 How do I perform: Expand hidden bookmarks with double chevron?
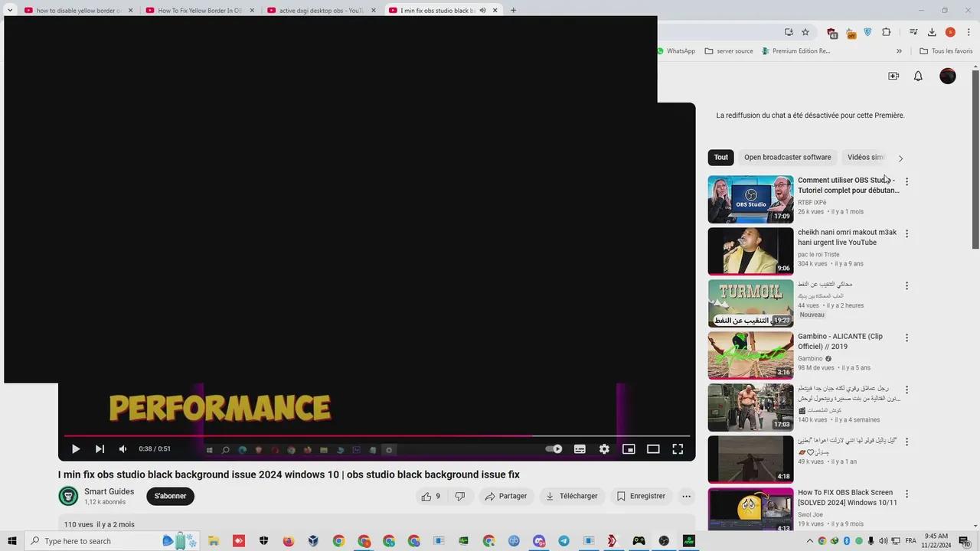899,51
